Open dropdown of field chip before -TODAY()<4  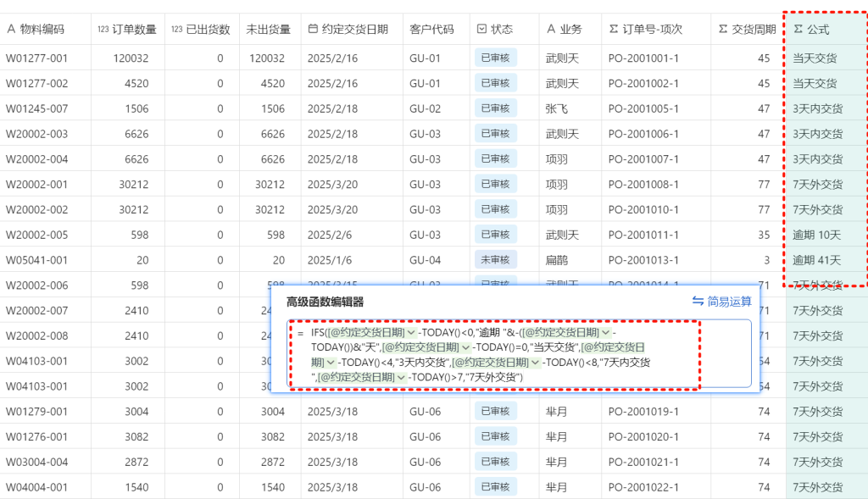click(x=331, y=363)
